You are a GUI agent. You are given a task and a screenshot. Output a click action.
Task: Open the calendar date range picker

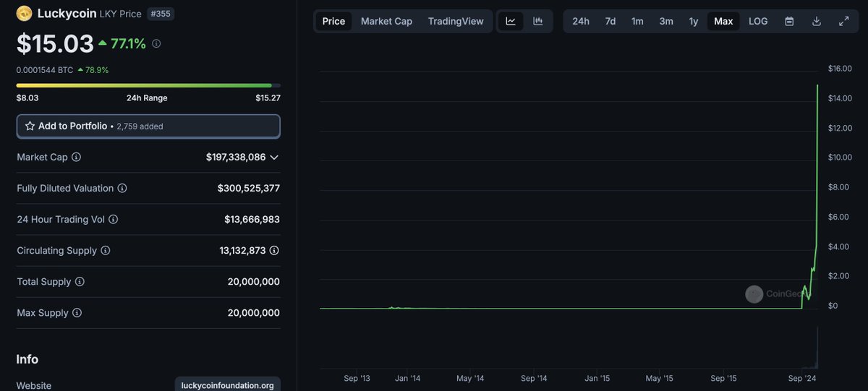pos(789,21)
